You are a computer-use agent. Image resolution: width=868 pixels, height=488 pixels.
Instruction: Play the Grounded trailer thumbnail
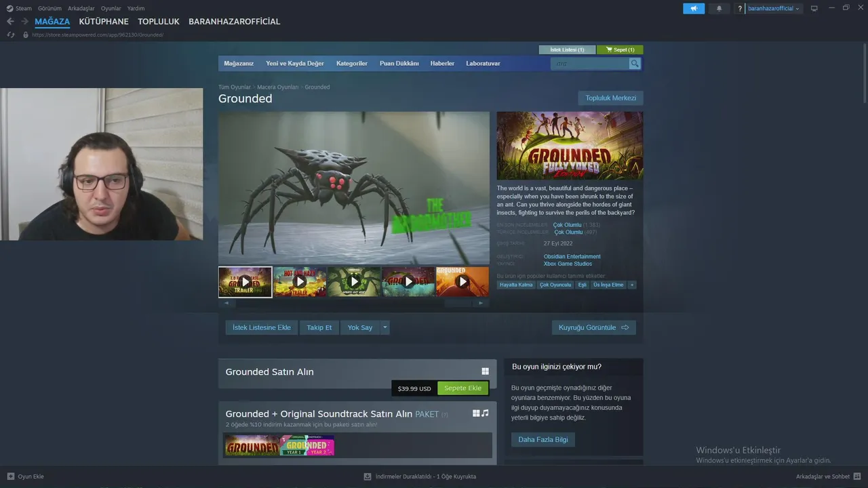click(245, 282)
